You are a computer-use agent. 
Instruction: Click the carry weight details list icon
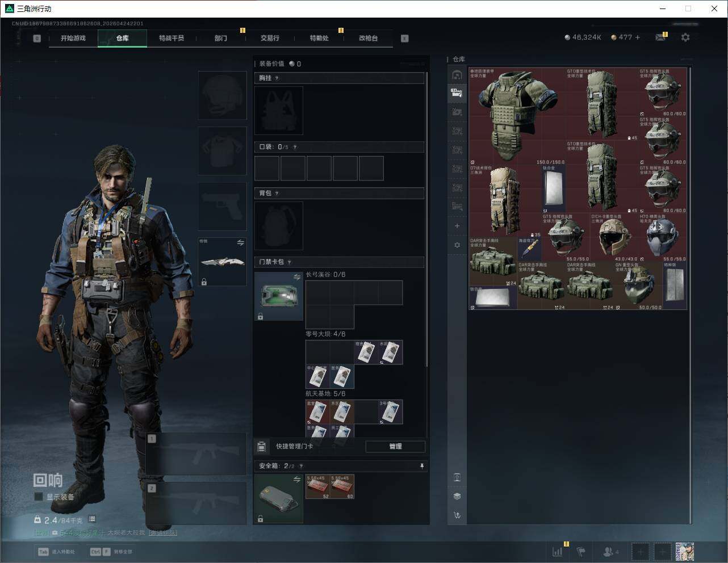pyautogui.click(x=92, y=519)
